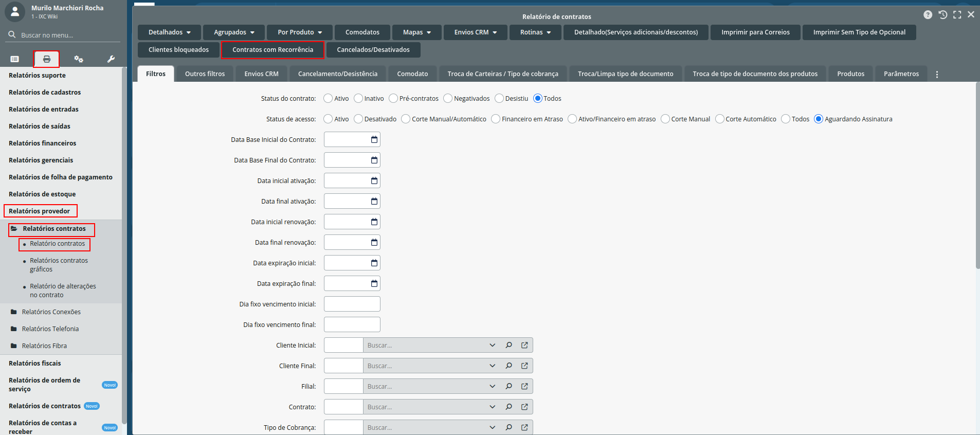This screenshot has width=980, height=435.
Task: Switch to Cancelamento/Desistência tab
Action: [338, 74]
